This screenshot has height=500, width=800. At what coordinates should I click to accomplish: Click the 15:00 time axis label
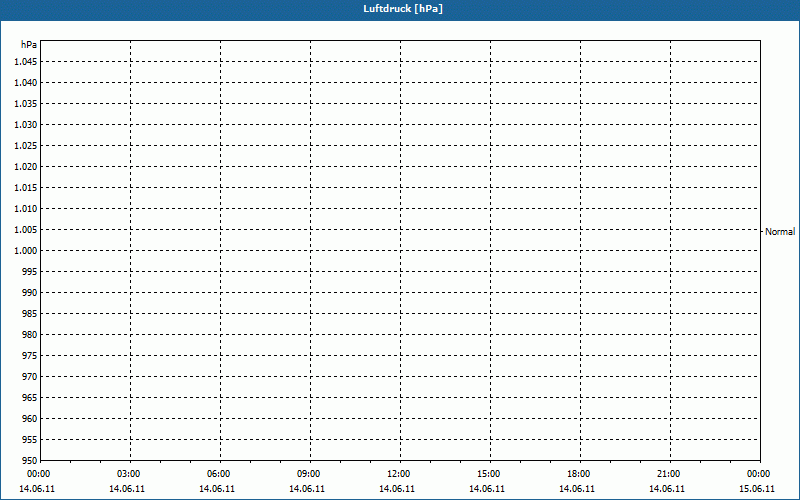point(489,474)
